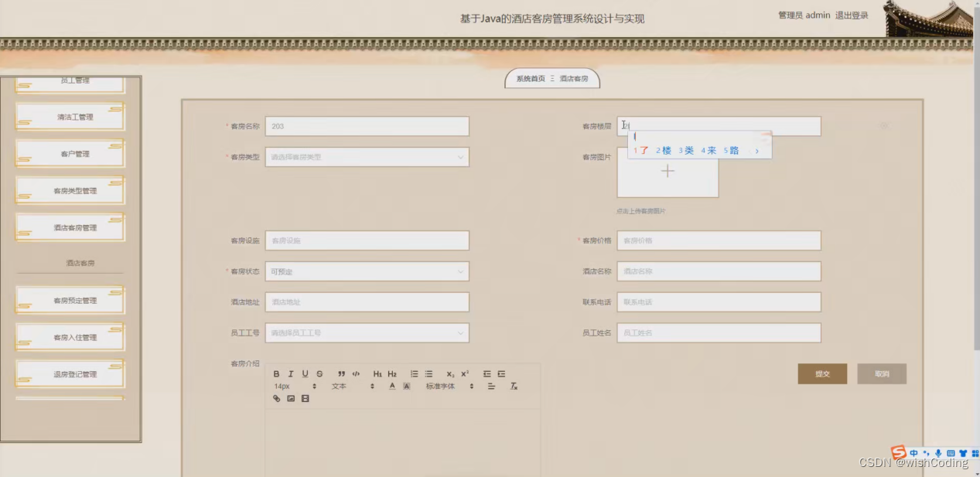Viewport: 980px width, 477px height.
Task: Insert a code block via code icon
Action: click(356, 374)
